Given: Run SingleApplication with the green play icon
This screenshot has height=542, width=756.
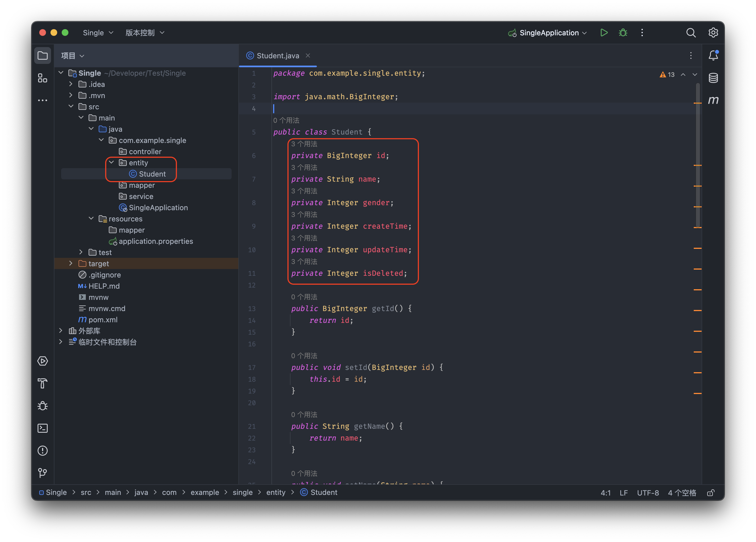Looking at the screenshot, I should coord(604,33).
